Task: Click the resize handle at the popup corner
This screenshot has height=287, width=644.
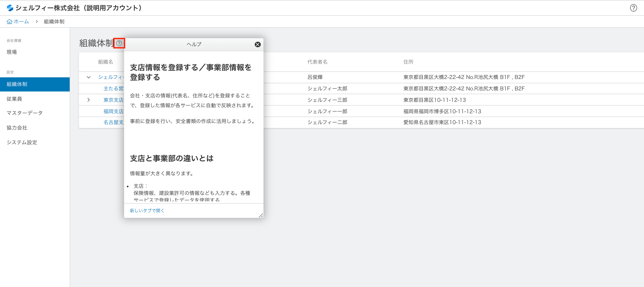Action: point(261,216)
